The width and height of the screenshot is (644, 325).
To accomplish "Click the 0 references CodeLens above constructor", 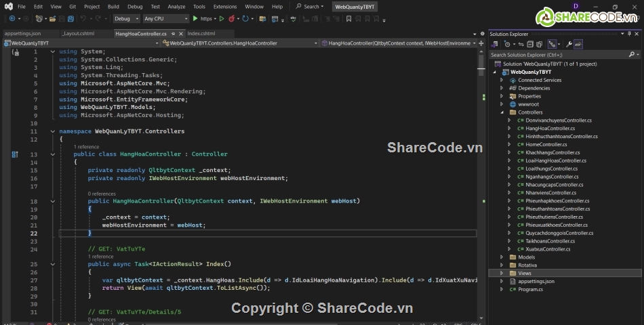I will [x=102, y=194].
